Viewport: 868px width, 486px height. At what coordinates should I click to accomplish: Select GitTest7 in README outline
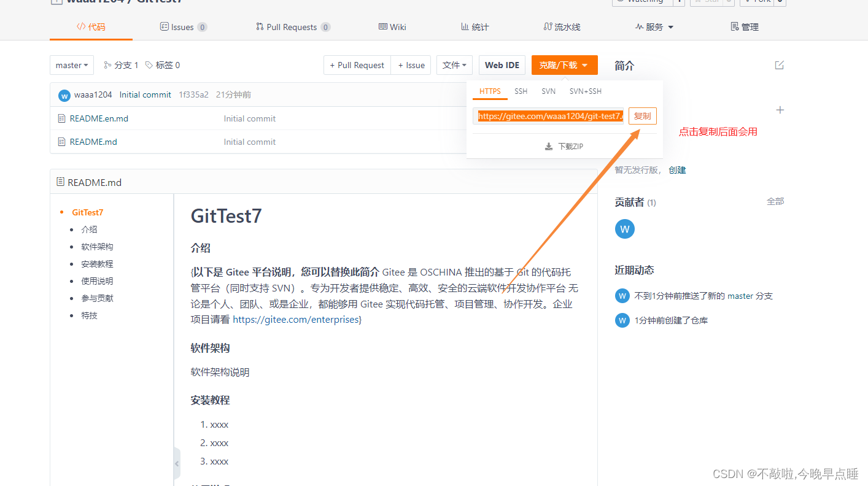(88, 212)
